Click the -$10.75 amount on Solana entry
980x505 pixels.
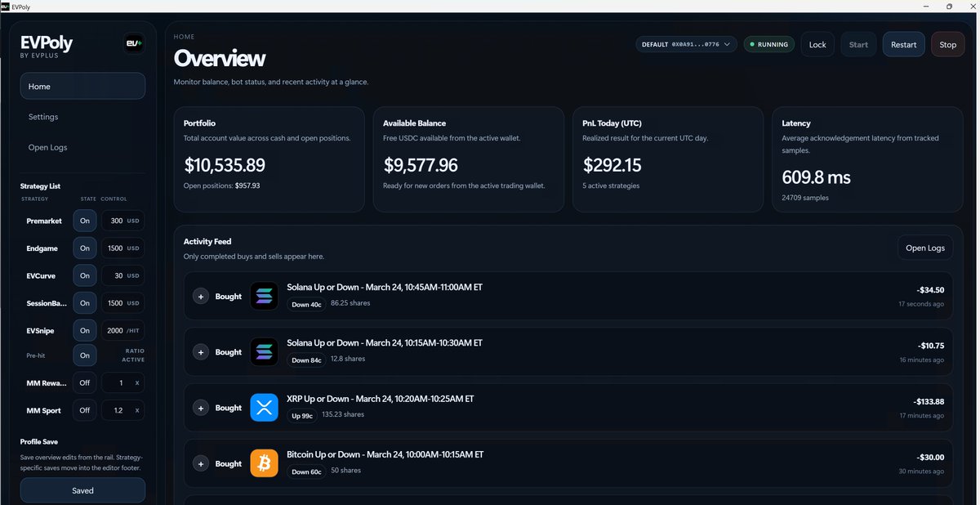930,346
